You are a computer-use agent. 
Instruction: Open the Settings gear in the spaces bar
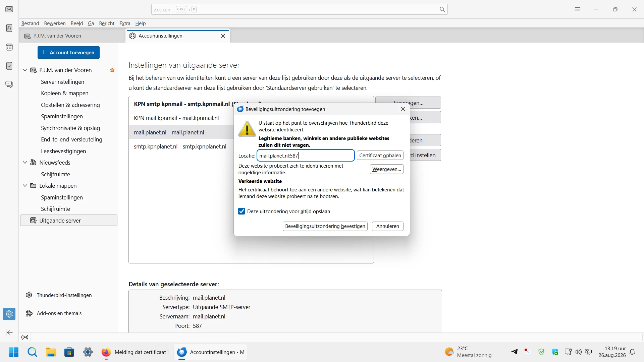[9, 314]
